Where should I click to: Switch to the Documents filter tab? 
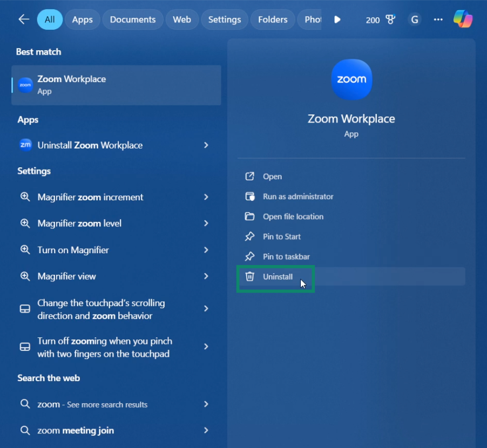[x=132, y=19]
